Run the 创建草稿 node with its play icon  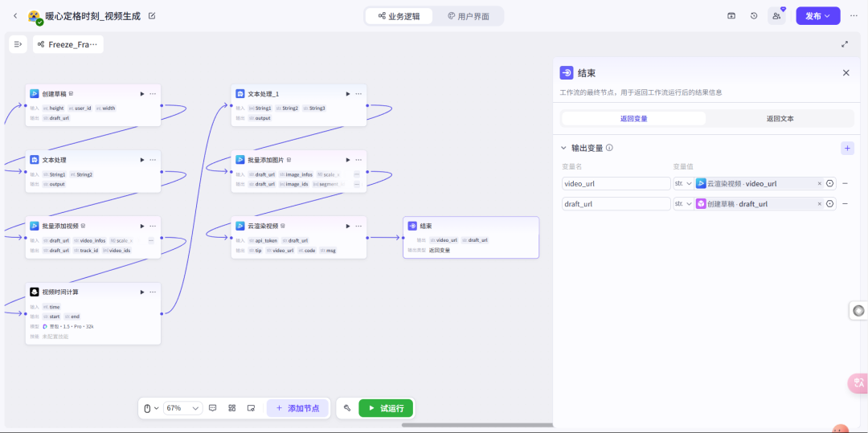(x=142, y=94)
